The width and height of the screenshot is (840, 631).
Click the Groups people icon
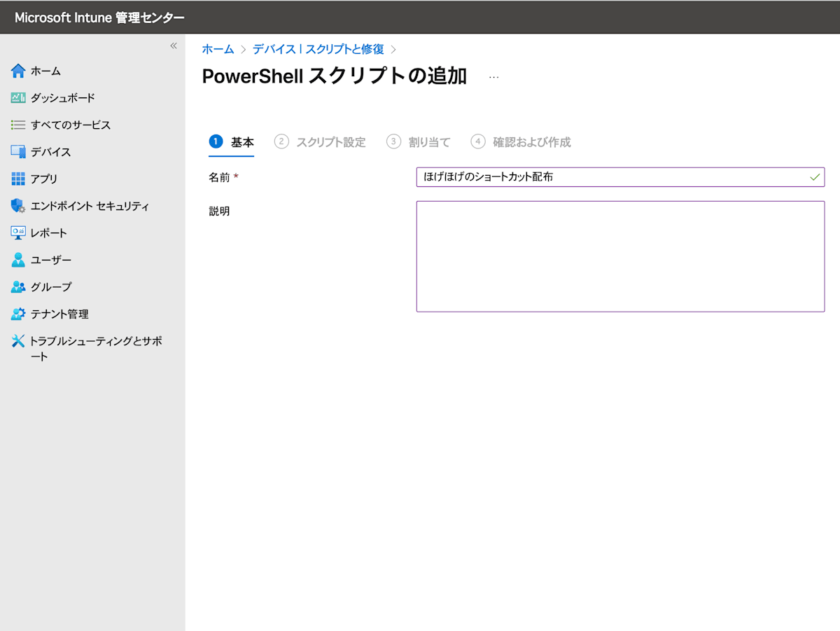(18, 287)
